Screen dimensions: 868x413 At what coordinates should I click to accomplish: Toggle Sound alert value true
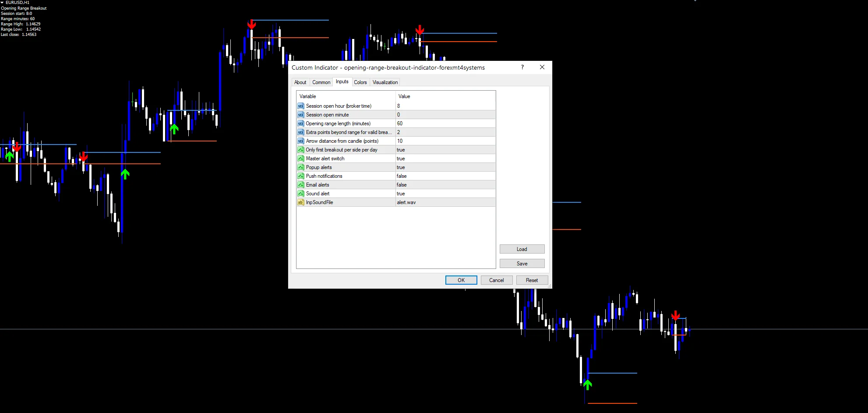(x=445, y=194)
